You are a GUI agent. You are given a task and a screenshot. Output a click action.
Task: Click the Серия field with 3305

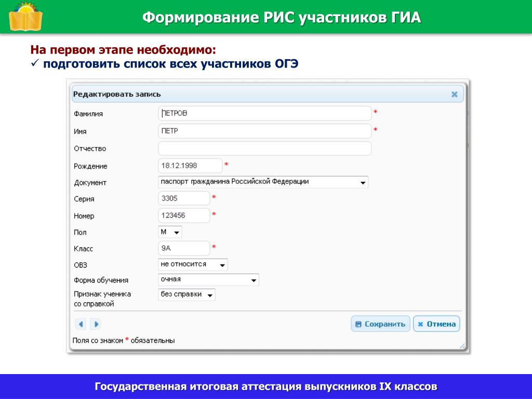click(x=184, y=198)
